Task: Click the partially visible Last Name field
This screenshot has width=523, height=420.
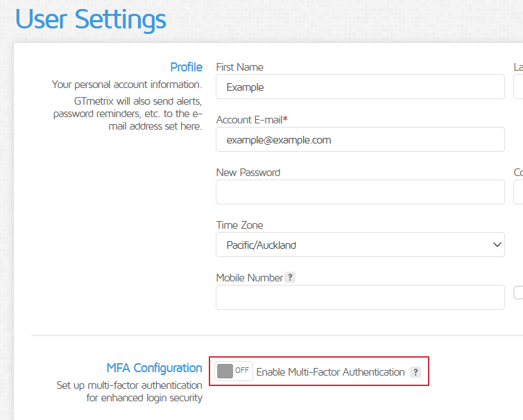Action: click(x=518, y=87)
